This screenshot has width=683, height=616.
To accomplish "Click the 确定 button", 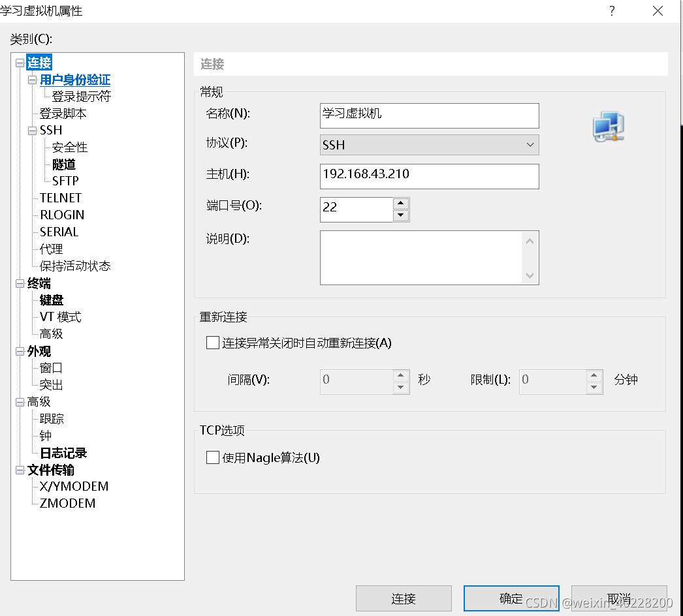I will pyautogui.click(x=511, y=598).
